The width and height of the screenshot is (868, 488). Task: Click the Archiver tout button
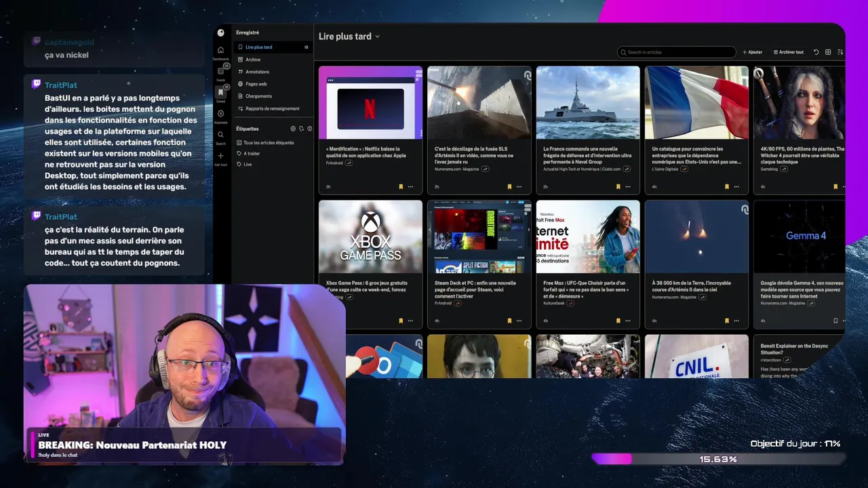click(x=789, y=52)
